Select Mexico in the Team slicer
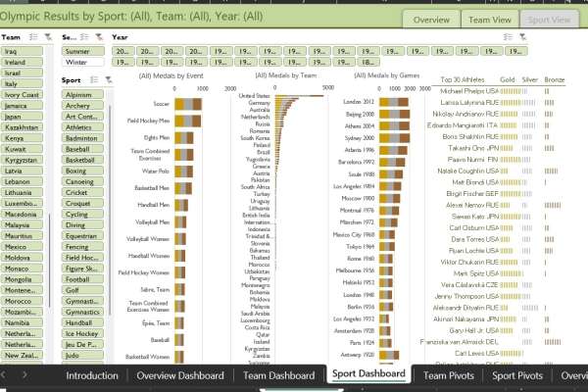 pos(22,247)
